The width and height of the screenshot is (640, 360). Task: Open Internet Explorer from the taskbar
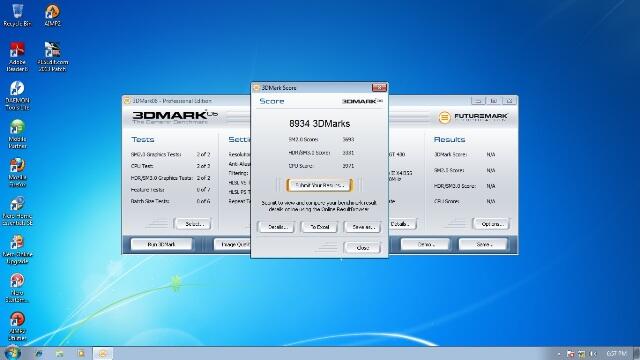click(39, 353)
